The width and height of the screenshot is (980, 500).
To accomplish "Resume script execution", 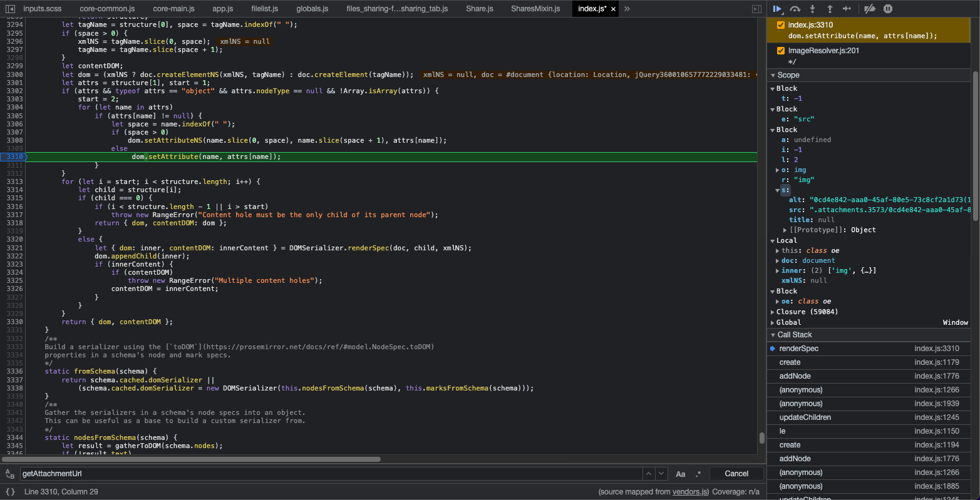I will click(778, 9).
